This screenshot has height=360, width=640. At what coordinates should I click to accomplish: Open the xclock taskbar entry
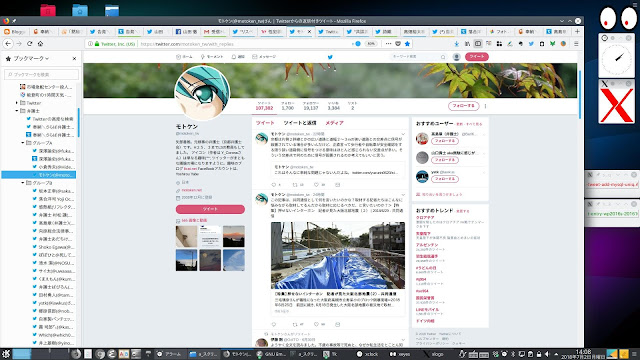point(367,354)
